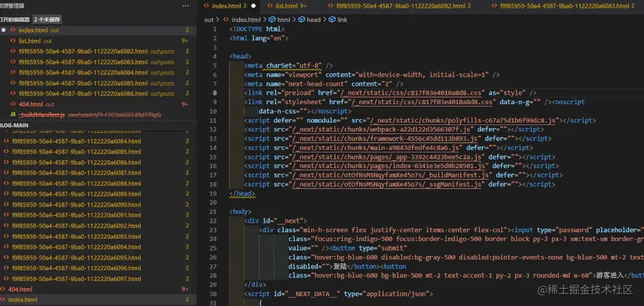This screenshot has height=306, width=644.
Task: Select 6086.html in BLOG-MAIN tree
Action: coord(98,163)
